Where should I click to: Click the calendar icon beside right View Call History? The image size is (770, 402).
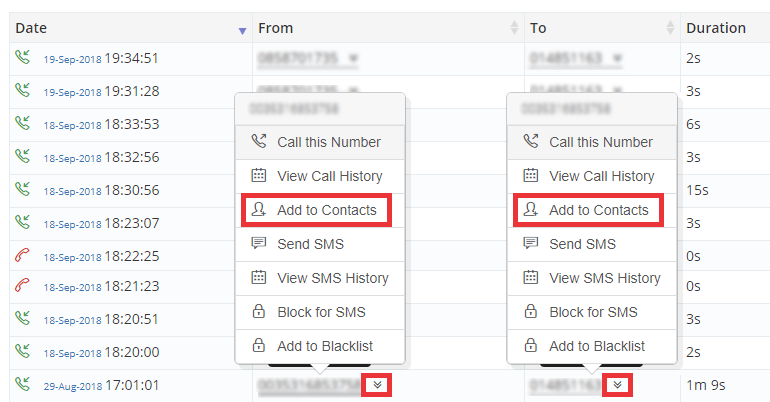tap(531, 175)
